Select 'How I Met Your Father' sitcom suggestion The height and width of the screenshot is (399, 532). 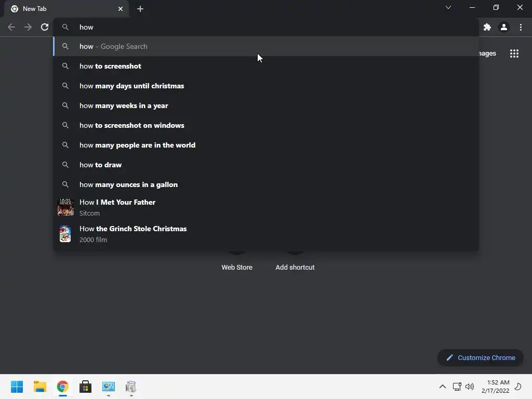[266, 207]
